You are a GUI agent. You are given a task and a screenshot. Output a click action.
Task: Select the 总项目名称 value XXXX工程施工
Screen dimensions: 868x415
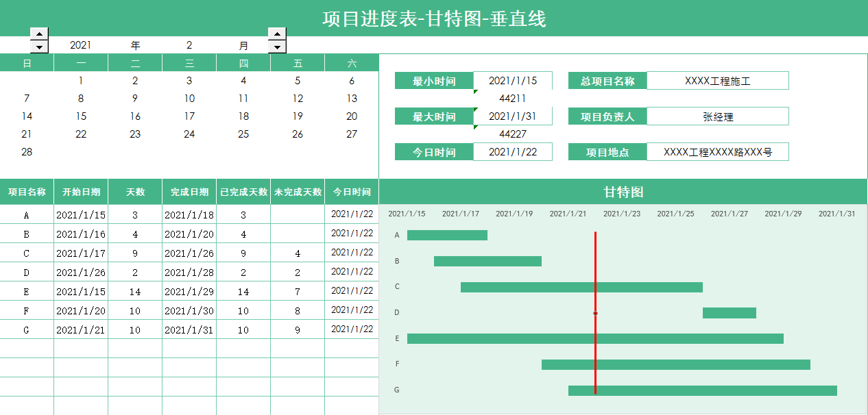tap(718, 81)
